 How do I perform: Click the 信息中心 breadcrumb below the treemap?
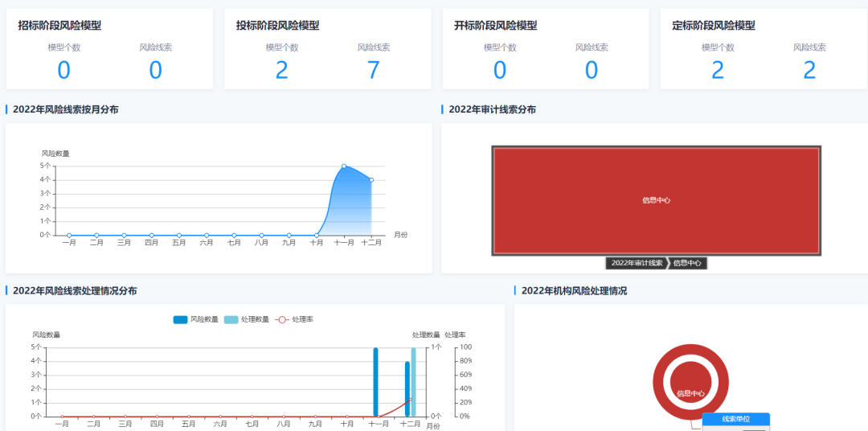tap(688, 263)
